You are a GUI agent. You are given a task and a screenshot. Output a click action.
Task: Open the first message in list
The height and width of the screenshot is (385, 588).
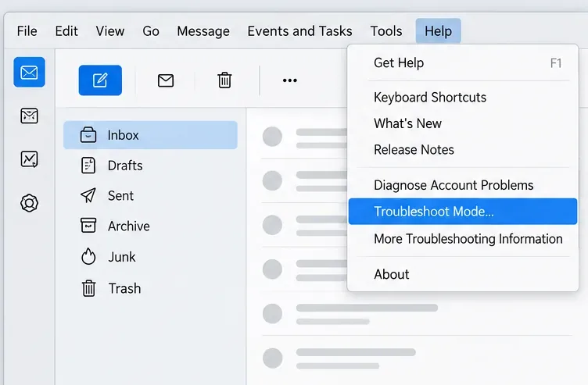click(x=304, y=137)
